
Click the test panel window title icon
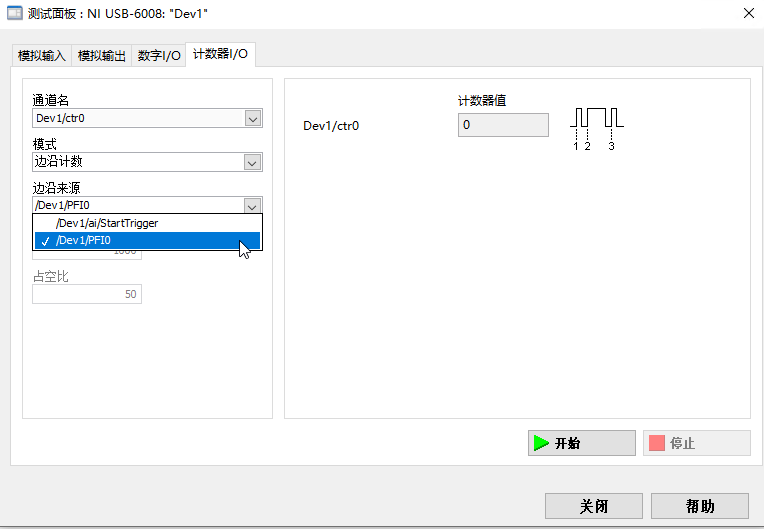[x=15, y=13]
